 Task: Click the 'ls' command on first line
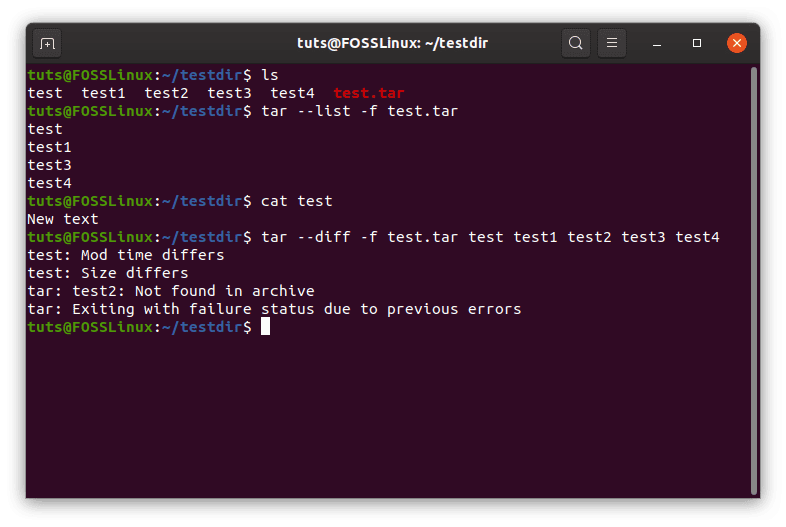[x=270, y=75]
